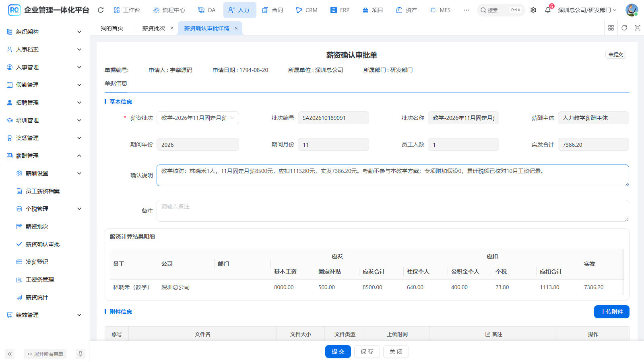Click the tab grid layout icon
644x362 pixels.
pos(611,28)
